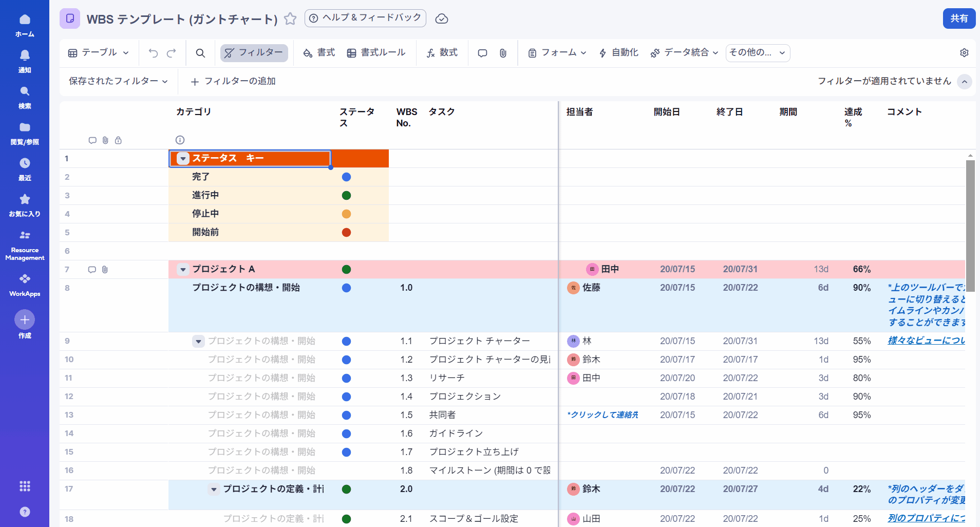Toggle the favorite star next to the title
980x527 pixels.
point(291,18)
